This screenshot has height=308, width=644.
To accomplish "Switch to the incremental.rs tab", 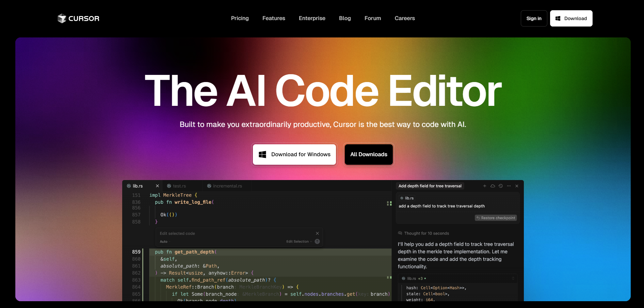I will click(227, 186).
